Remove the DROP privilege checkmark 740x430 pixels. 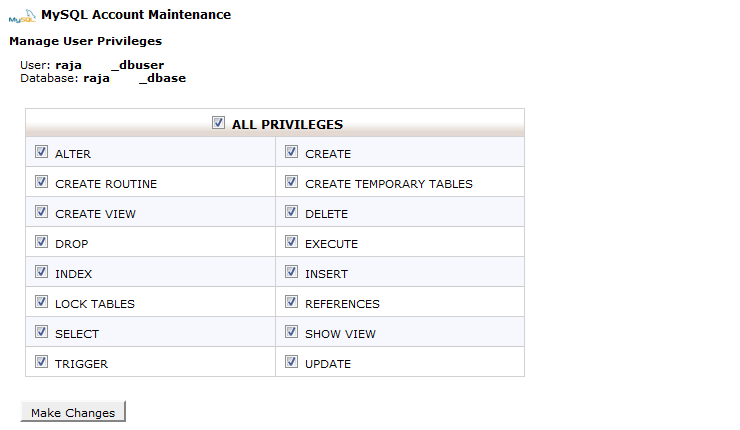click(42, 243)
